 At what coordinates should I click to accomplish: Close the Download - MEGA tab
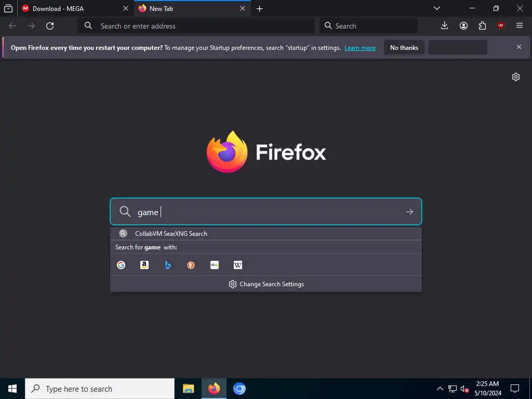click(126, 8)
